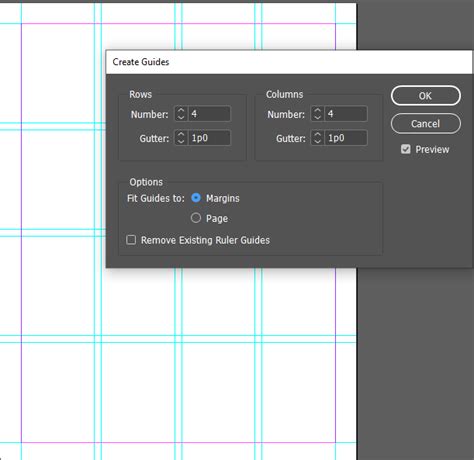Focus the Rows Gutter input field
Viewport: 474px width, 460px height.
[209, 138]
